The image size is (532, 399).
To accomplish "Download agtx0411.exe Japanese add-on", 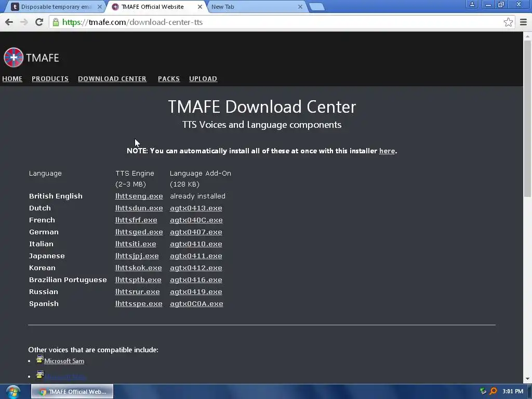I will [196, 256].
